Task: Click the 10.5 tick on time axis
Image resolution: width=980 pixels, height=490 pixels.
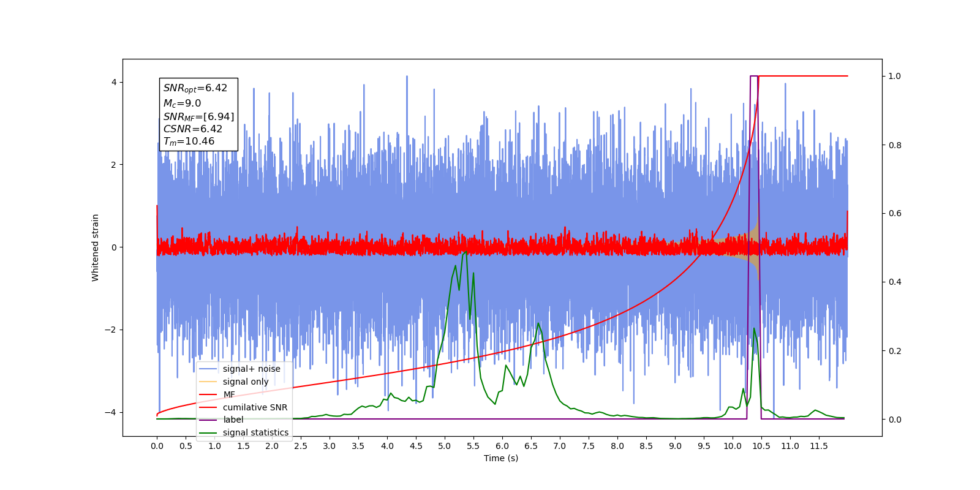Action: [761, 446]
